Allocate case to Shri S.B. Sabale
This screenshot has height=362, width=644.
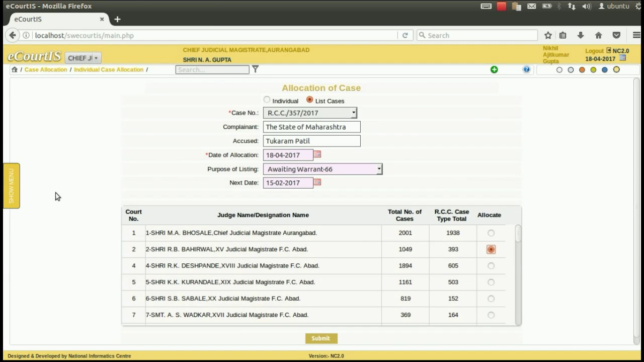pyautogui.click(x=491, y=299)
